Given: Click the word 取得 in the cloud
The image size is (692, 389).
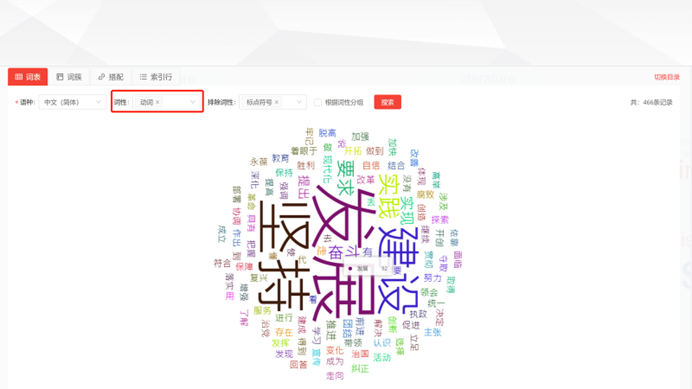Looking at the screenshot, I should coord(451,285).
